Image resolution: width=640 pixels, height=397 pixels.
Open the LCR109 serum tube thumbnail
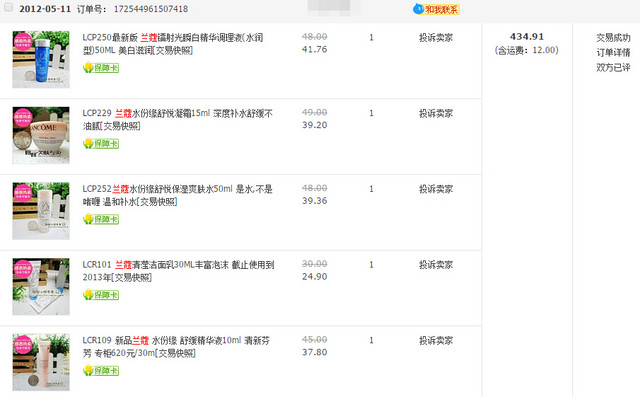pos(41,362)
